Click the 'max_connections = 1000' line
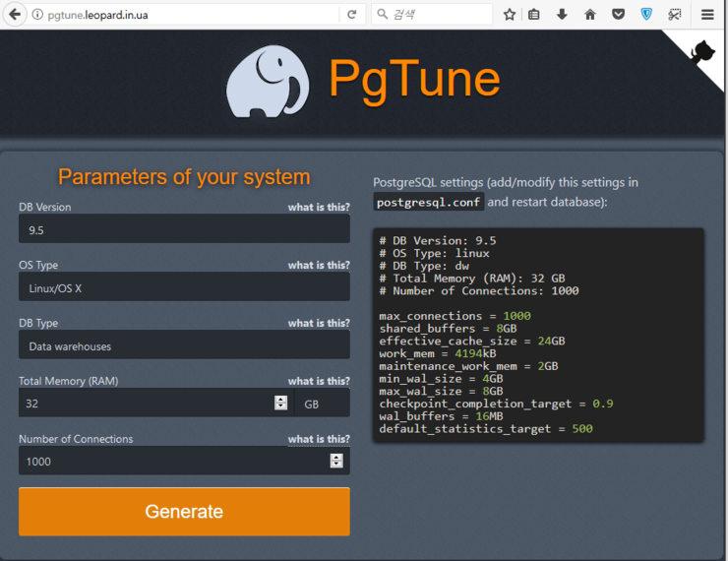The width and height of the screenshot is (728, 561). (x=455, y=316)
